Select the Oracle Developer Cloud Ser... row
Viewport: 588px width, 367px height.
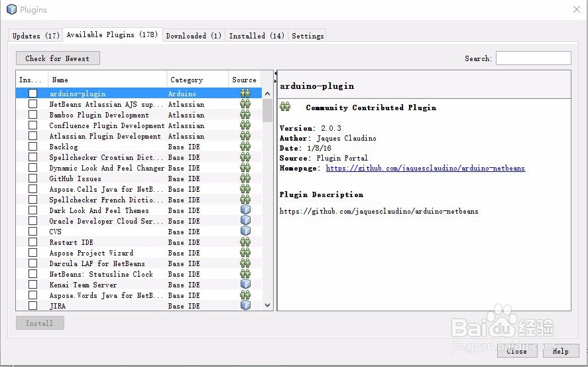pos(139,220)
